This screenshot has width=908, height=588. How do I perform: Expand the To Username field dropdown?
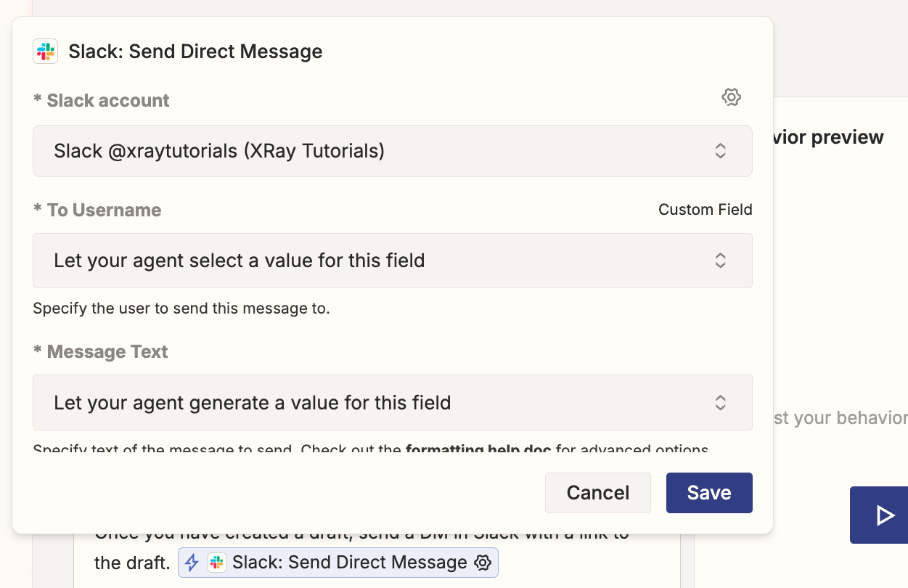[393, 261]
